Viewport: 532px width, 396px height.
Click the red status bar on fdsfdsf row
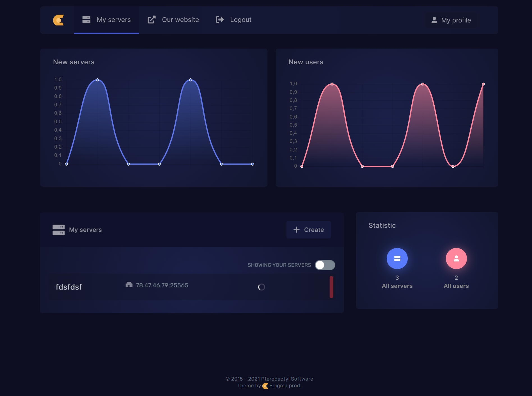click(x=331, y=287)
